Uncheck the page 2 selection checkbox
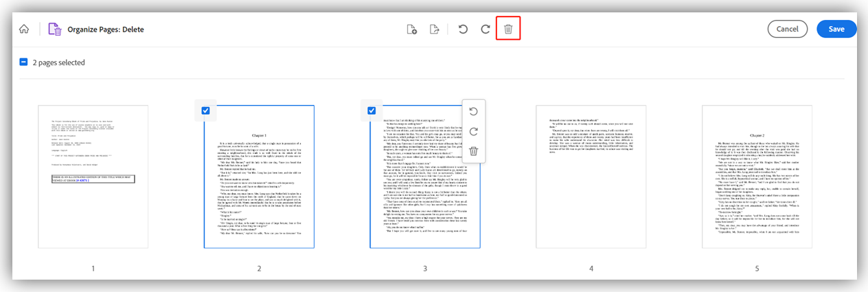 (x=206, y=111)
